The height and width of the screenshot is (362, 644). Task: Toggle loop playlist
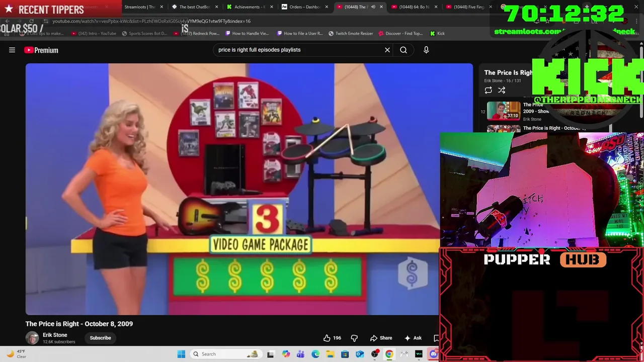tap(488, 90)
